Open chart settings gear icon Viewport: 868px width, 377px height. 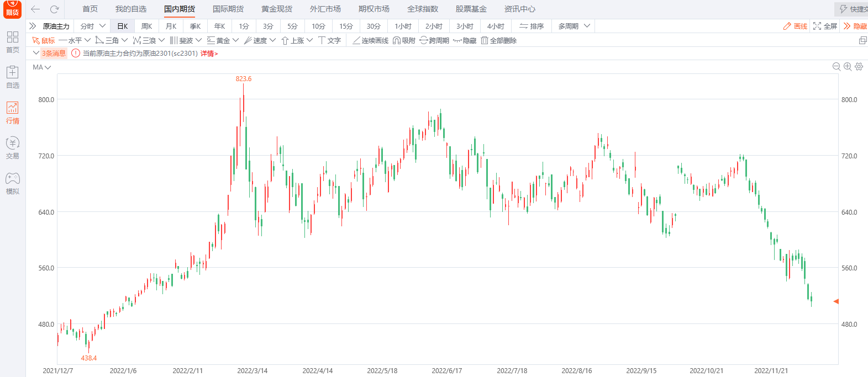859,67
